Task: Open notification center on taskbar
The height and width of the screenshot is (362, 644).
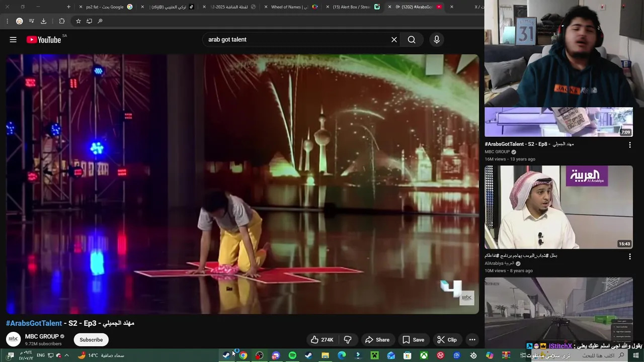Action: point(11,355)
